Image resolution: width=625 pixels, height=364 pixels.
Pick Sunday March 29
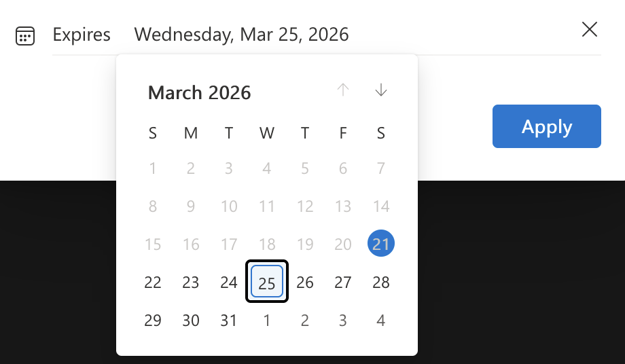(x=153, y=320)
